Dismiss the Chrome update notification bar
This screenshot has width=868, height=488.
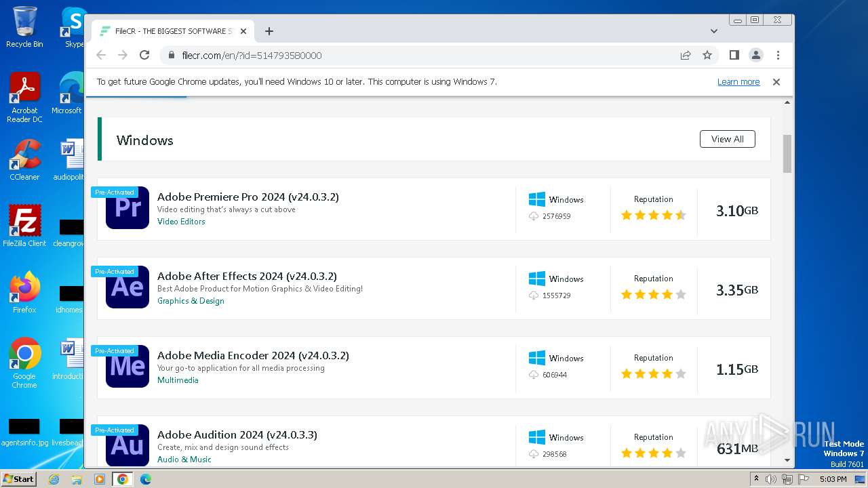(x=776, y=81)
